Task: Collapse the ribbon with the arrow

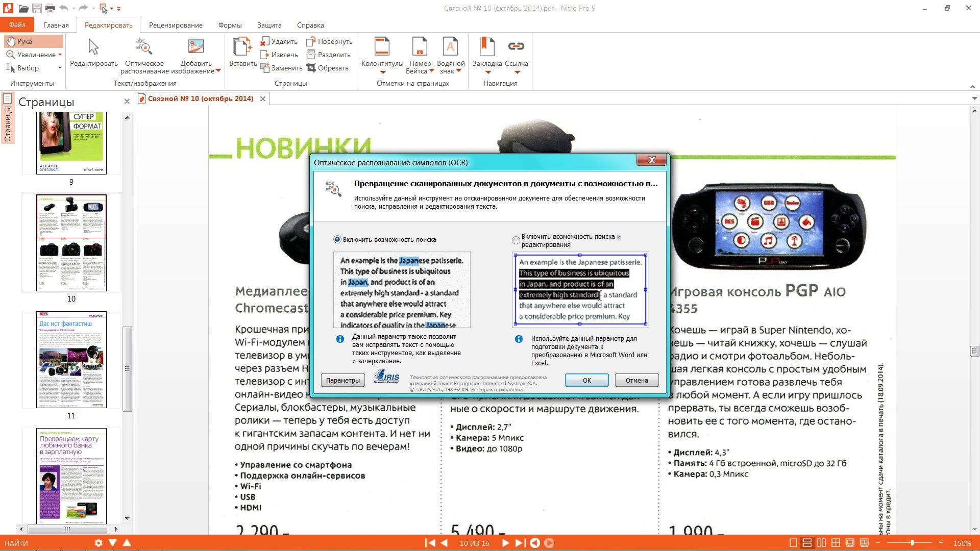Action: tap(972, 86)
